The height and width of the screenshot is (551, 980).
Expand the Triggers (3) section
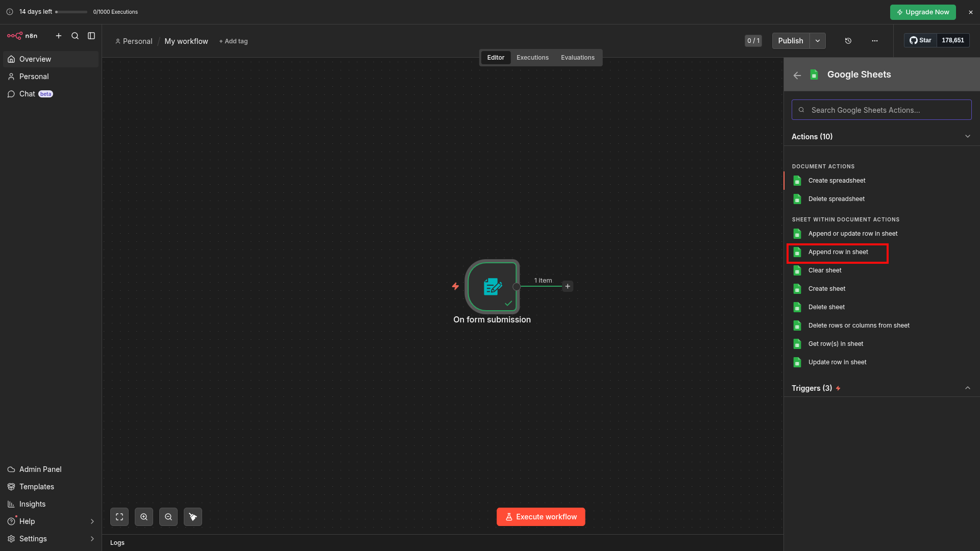[x=968, y=388]
